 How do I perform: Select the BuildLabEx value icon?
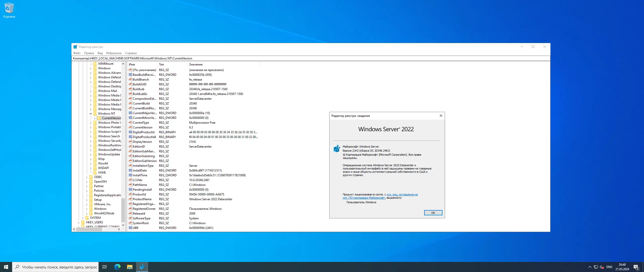tap(130, 94)
